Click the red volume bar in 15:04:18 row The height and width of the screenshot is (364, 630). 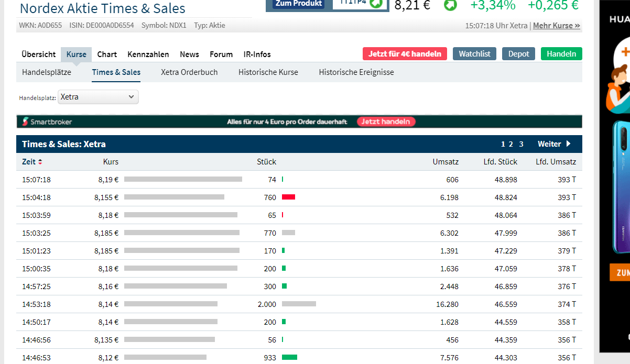click(x=288, y=197)
